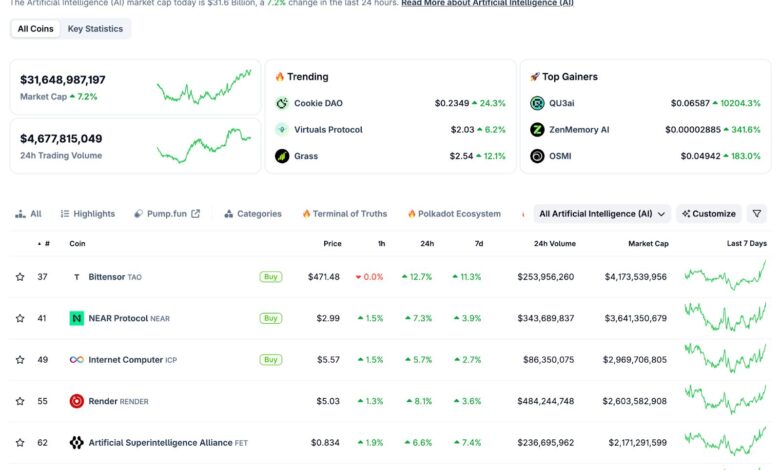Open the Categories tab

tap(253, 214)
